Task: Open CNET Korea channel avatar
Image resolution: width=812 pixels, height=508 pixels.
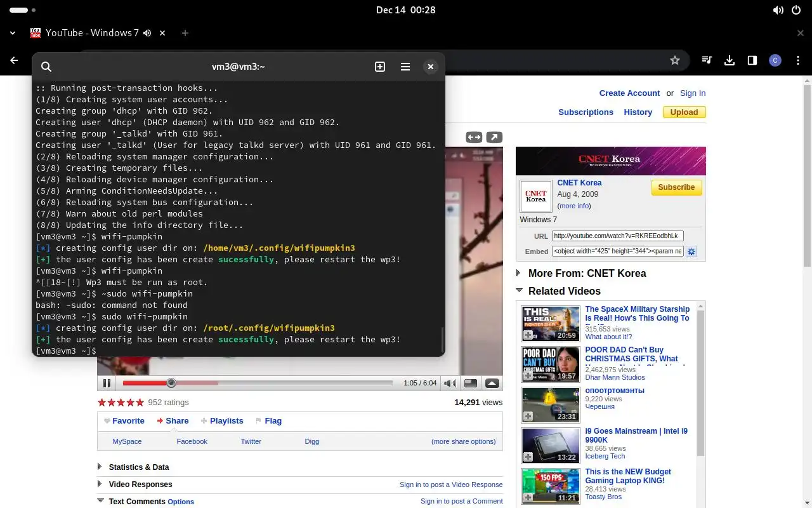Action: click(536, 196)
